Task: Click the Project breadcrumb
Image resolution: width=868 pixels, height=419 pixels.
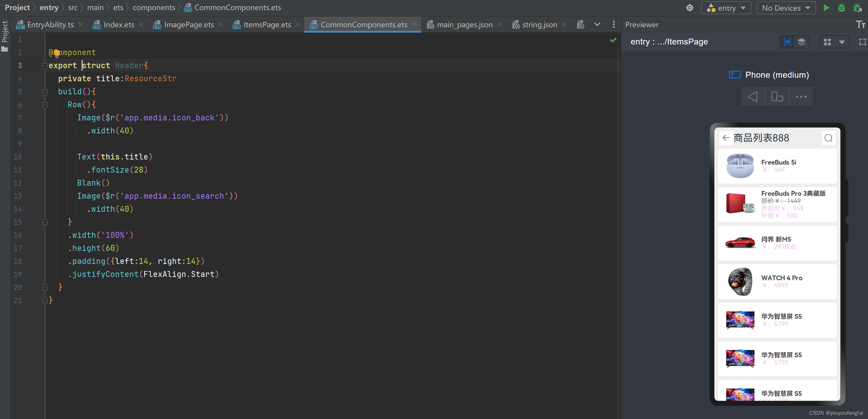Action: pos(17,7)
